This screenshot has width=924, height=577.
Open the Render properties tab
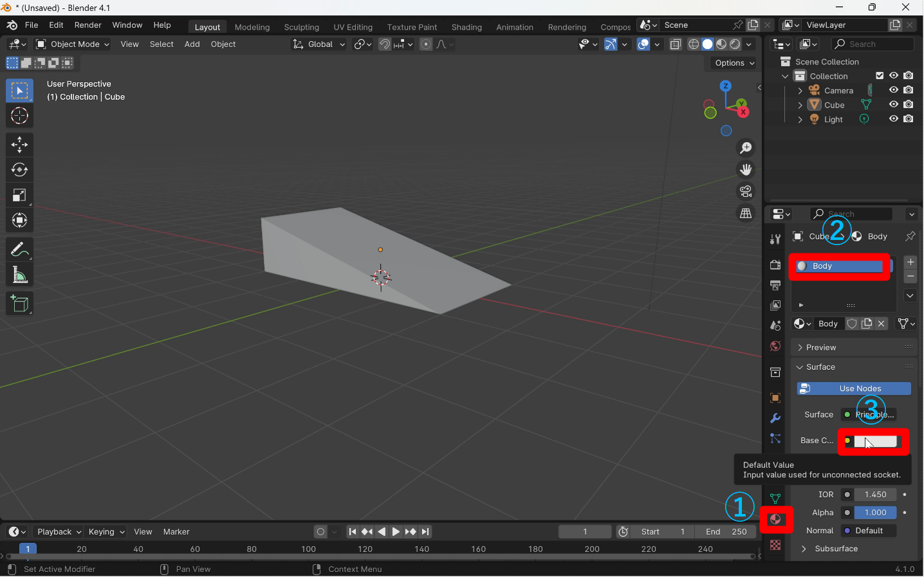pos(775,264)
